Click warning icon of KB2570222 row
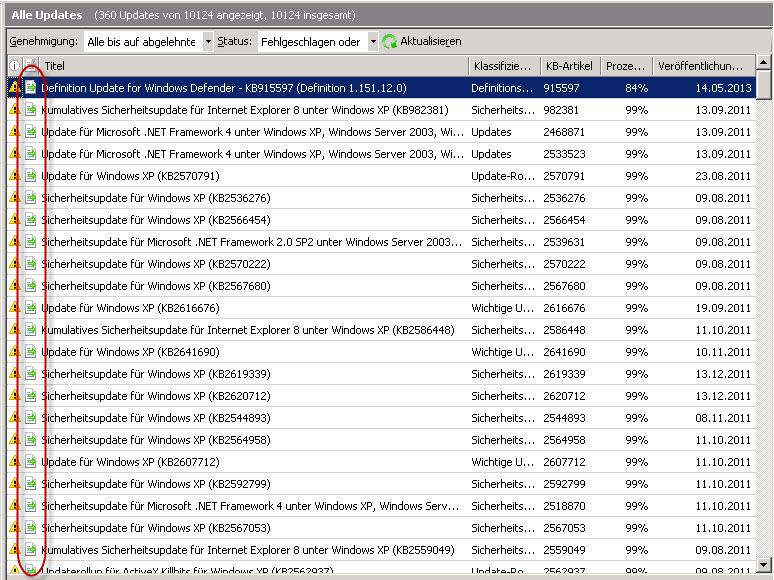Image resolution: width=774 pixels, height=580 pixels. pos(14,264)
